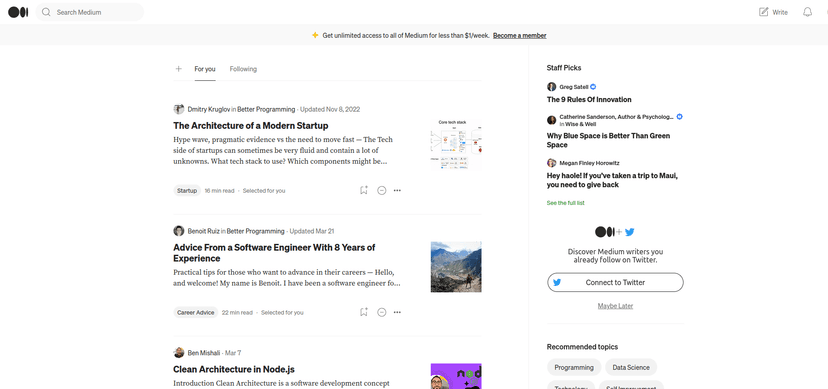Click Wise & Well publication link
Image resolution: width=828 pixels, height=389 pixels.
click(580, 124)
